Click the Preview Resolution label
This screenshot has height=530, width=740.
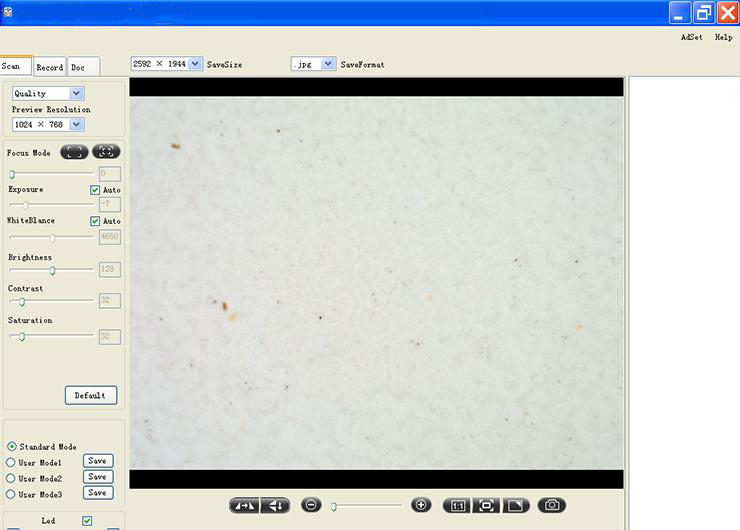coord(51,109)
